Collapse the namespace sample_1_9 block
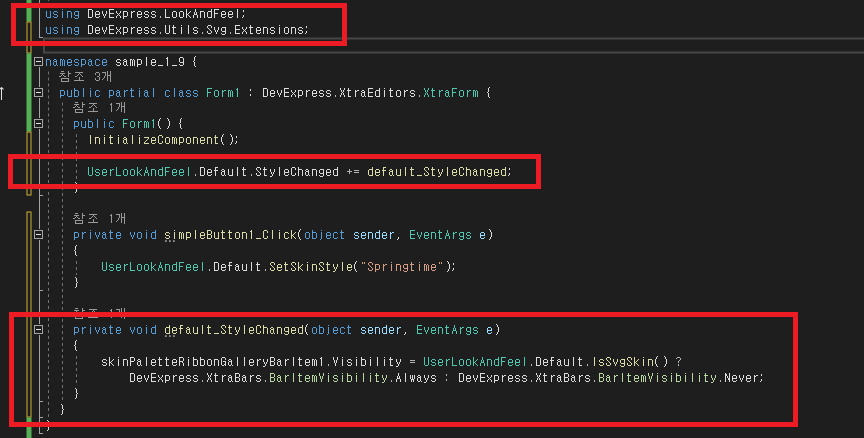This screenshot has height=438, width=864. pos(39,62)
